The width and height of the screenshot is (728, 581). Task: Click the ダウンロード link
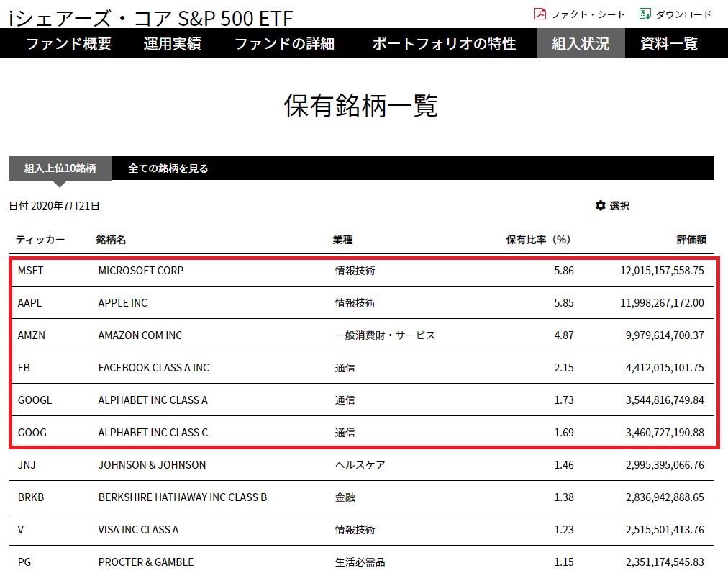coord(683,14)
